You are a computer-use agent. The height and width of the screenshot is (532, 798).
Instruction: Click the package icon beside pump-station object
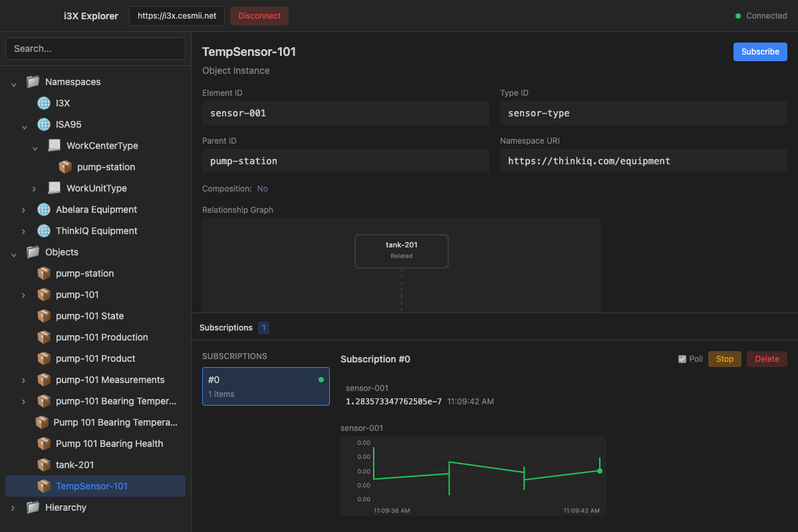pyautogui.click(x=44, y=273)
